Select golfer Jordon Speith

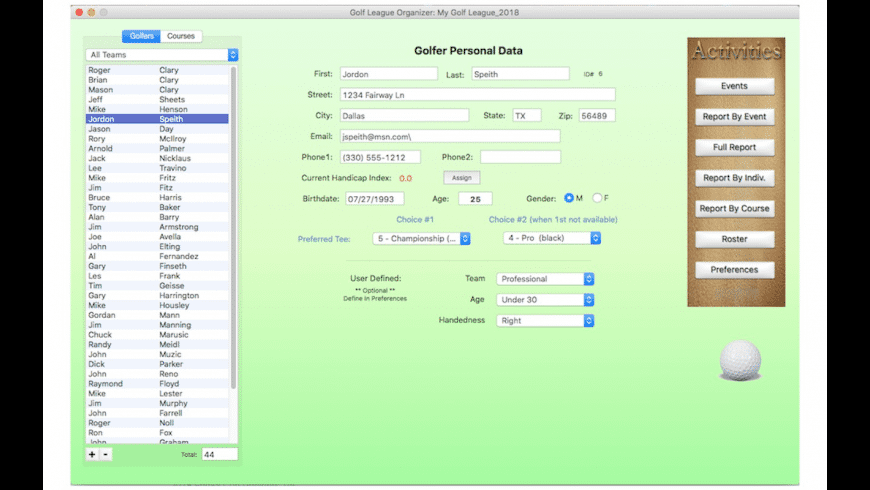157,119
